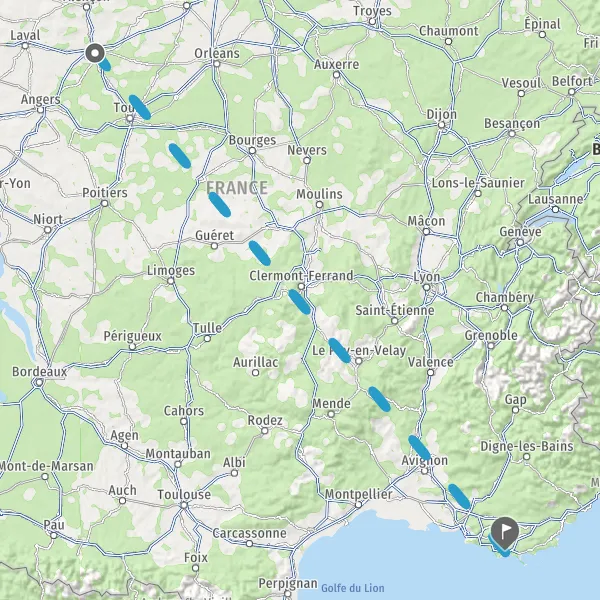Click the Lyon city marker
The image size is (600, 600).
[x=426, y=287]
